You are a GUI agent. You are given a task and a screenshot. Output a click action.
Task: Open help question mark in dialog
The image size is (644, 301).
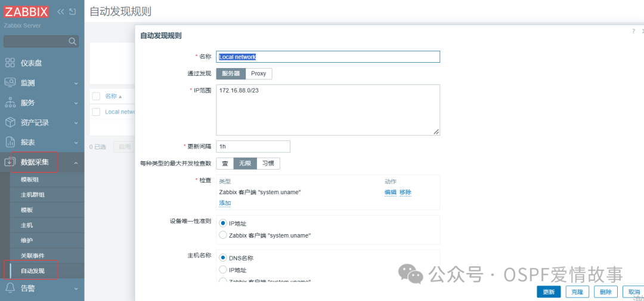point(634,31)
